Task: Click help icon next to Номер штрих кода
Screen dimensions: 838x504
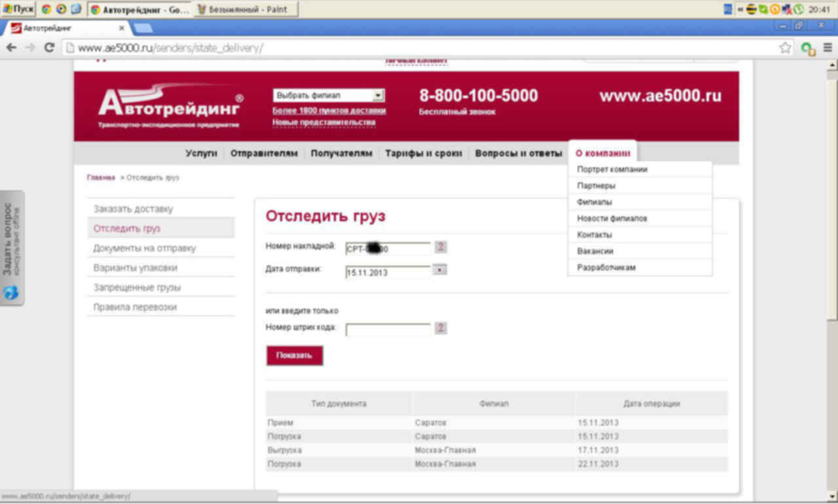Action: coord(441,328)
